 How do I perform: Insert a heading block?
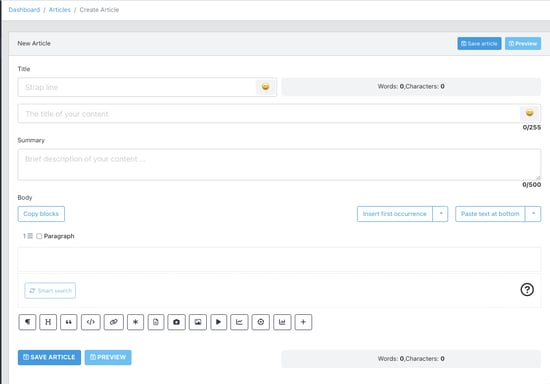click(x=48, y=322)
